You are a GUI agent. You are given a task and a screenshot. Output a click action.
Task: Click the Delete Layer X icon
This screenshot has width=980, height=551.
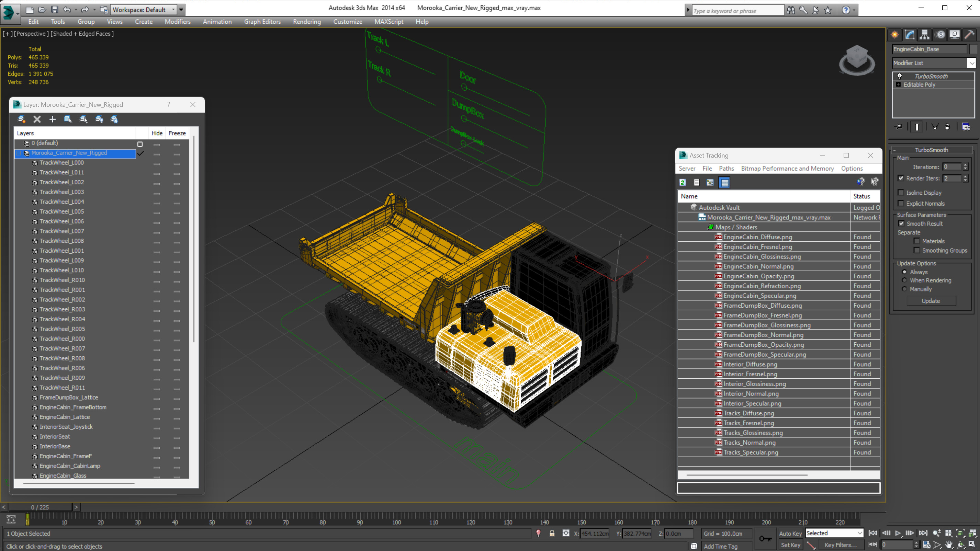pyautogui.click(x=37, y=119)
